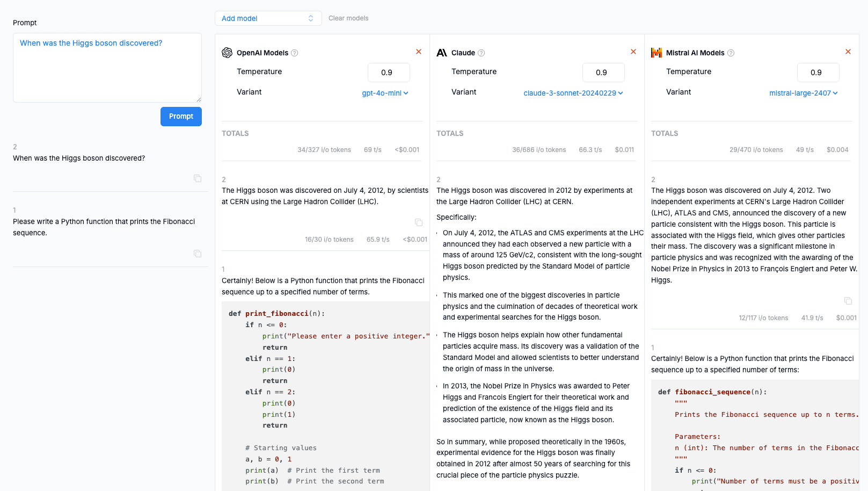Click OpenAI cost '<$0.001' in totals
The width and height of the screenshot is (868, 491).
pyautogui.click(x=407, y=150)
